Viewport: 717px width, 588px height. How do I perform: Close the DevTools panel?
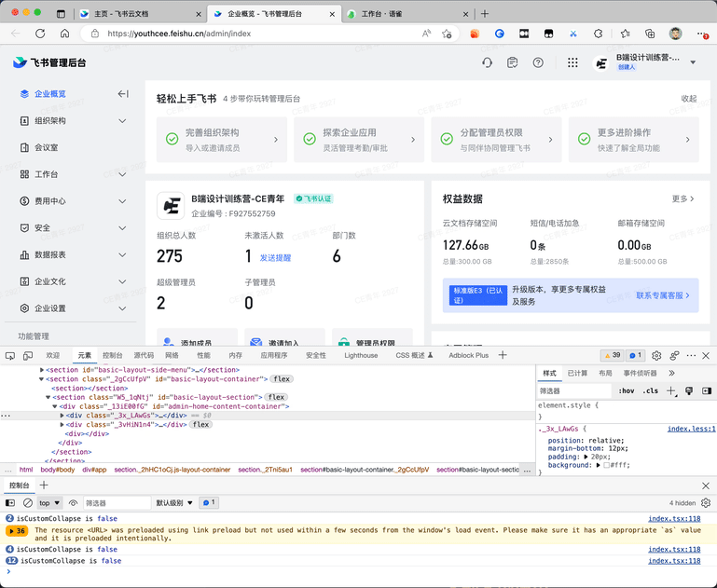[706, 355]
